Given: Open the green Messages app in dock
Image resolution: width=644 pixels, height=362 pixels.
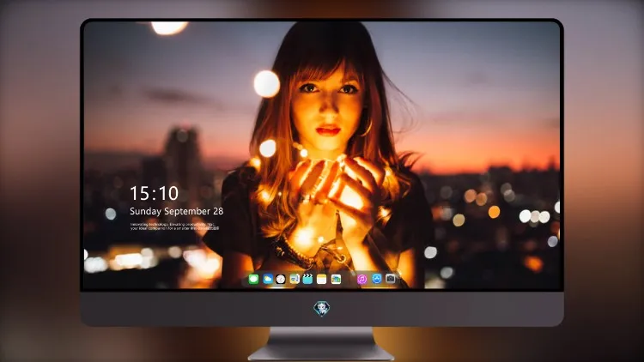Looking at the screenshot, I should [254, 279].
